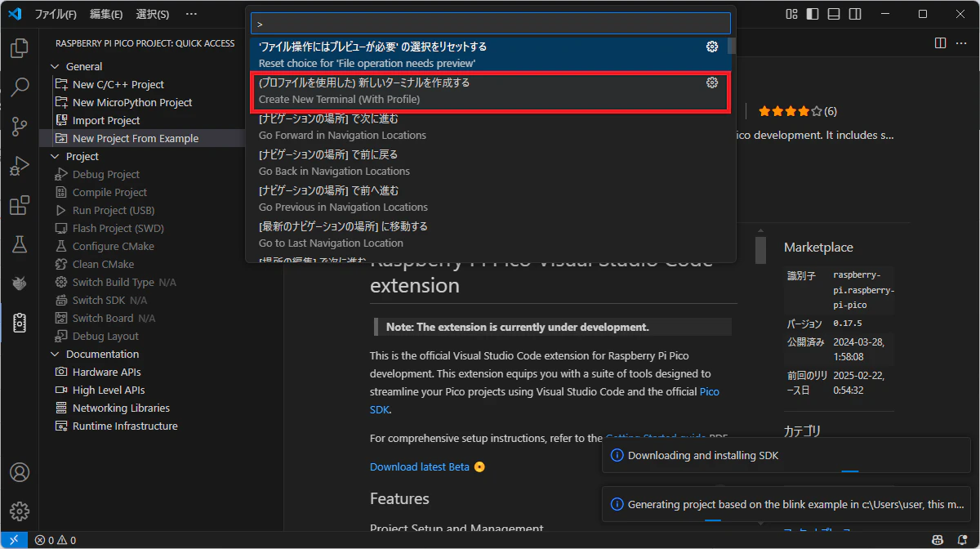Open the ファイル(F) menu
This screenshot has width=980, height=549.
[56, 14]
